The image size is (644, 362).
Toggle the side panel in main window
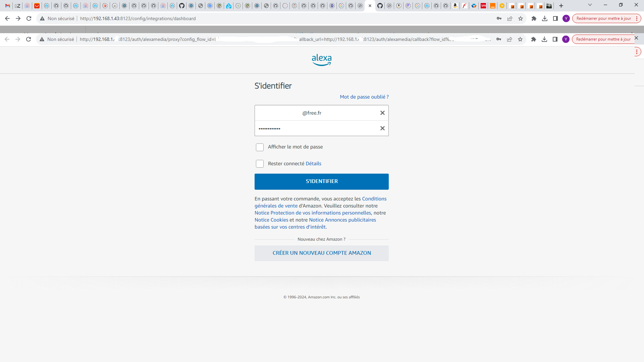(x=555, y=18)
